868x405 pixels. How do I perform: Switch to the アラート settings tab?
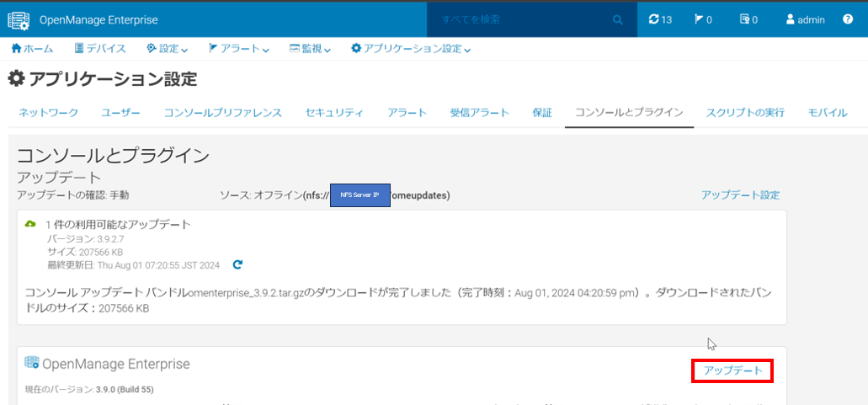click(x=407, y=113)
